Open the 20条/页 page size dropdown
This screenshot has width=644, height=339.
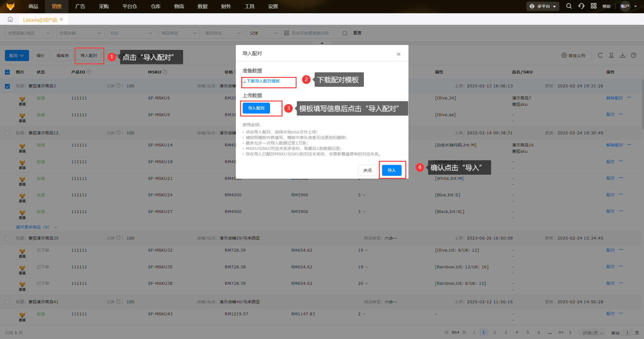592,333
